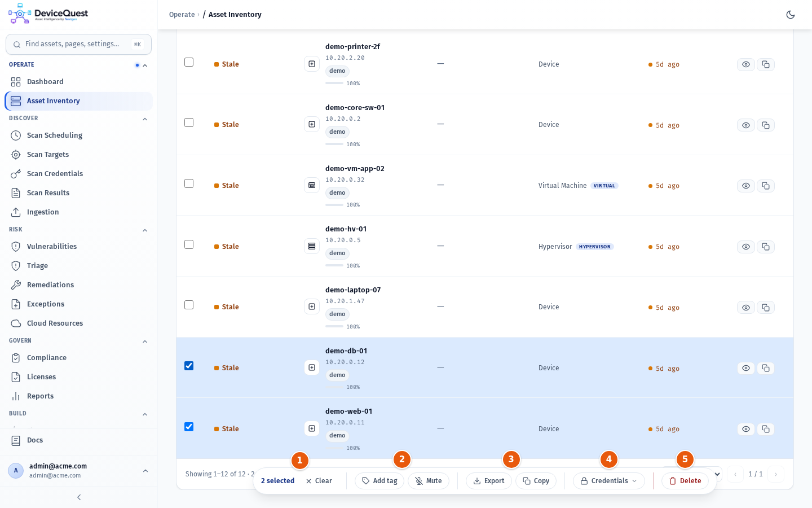Clear the current selection
The image size is (812, 508).
click(319, 481)
